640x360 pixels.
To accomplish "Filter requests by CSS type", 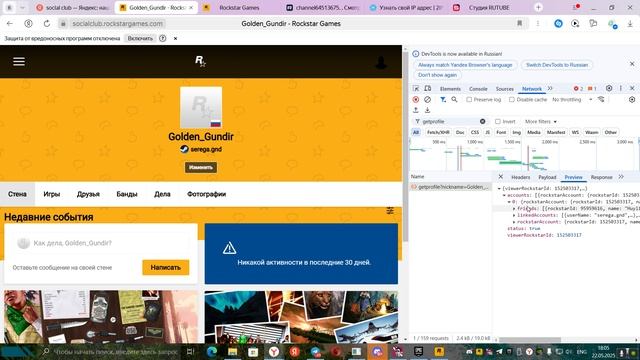I will [x=475, y=132].
